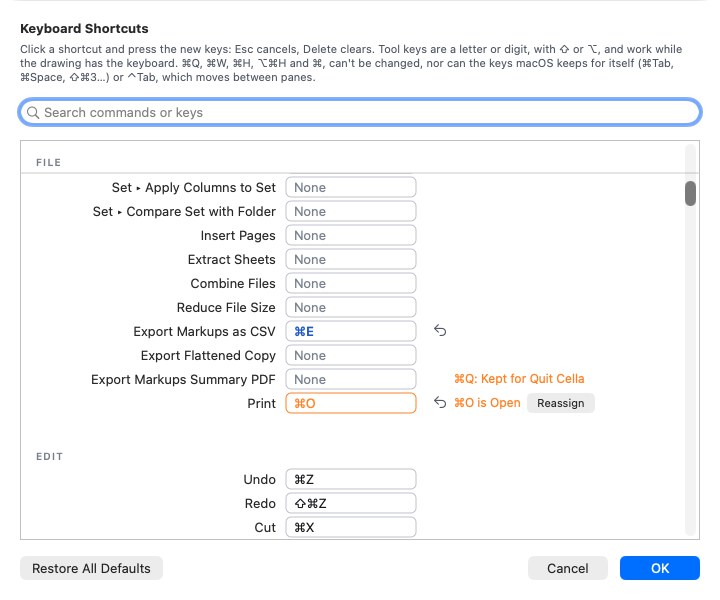Screen dimensions: 720x600
Task: Click the 'Reduce File Size' command label
Action: tap(226, 307)
